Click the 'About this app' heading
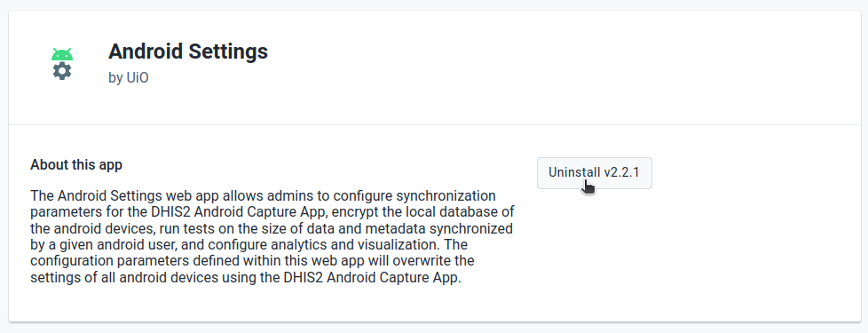868x333 pixels. (76, 165)
